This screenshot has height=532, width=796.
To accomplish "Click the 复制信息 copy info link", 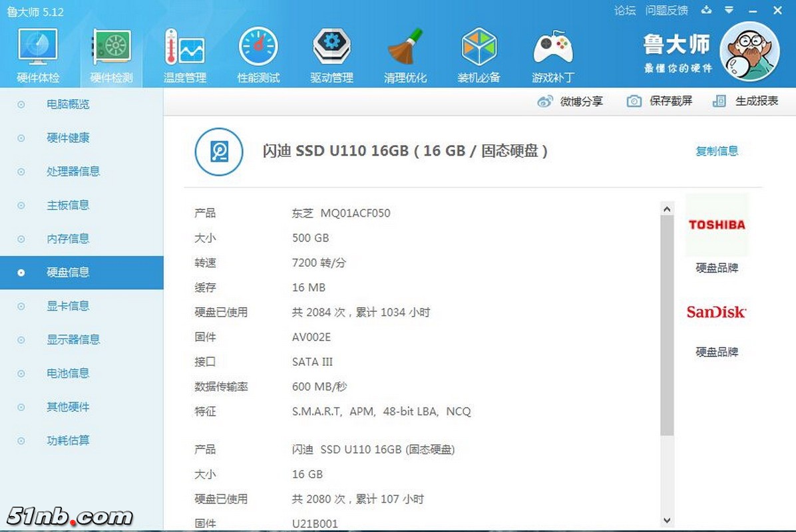I will pyautogui.click(x=717, y=151).
